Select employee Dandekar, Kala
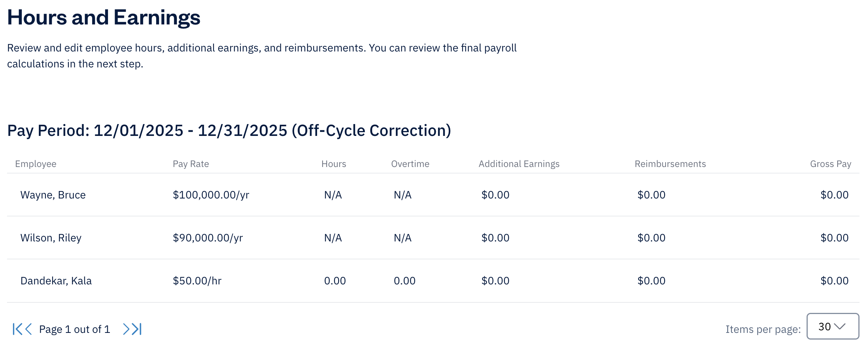The width and height of the screenshot is (868, 354). pyautogui.click(x=56, y=281)
